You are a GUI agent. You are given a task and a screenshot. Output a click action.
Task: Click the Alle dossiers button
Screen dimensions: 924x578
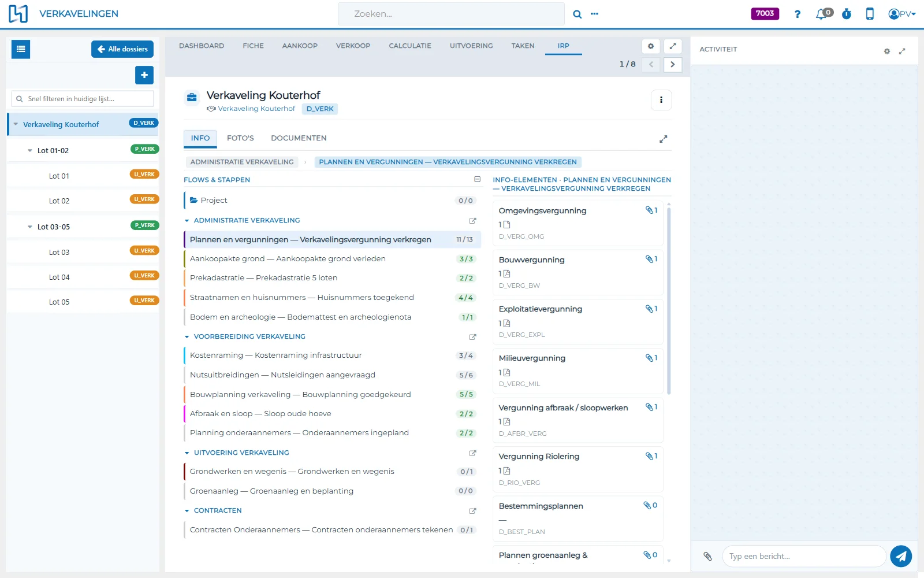tap(122, 49)
